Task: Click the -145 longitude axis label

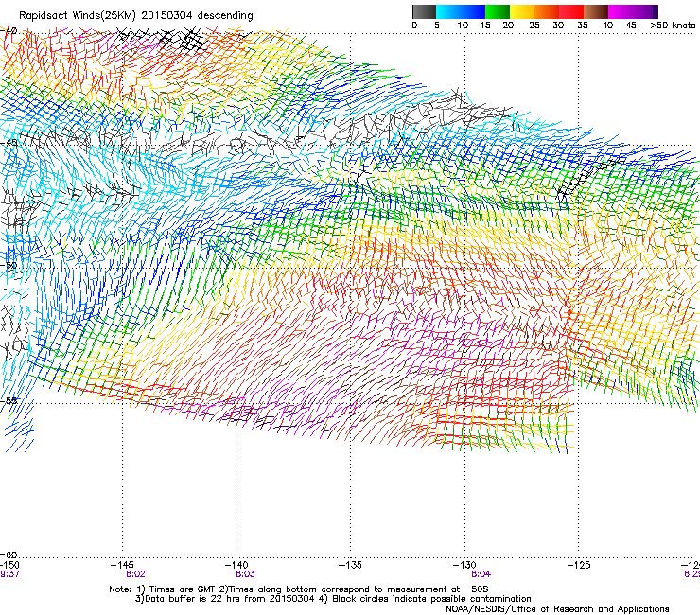Action: tap(122, 565)
